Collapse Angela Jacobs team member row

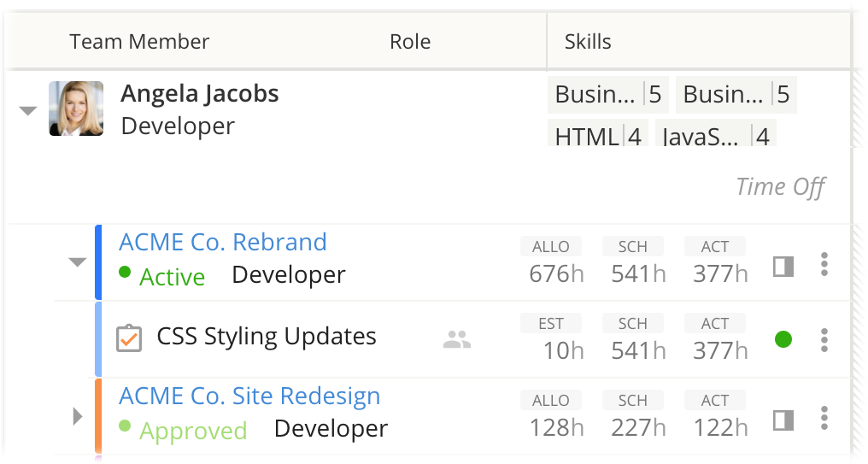28,110
